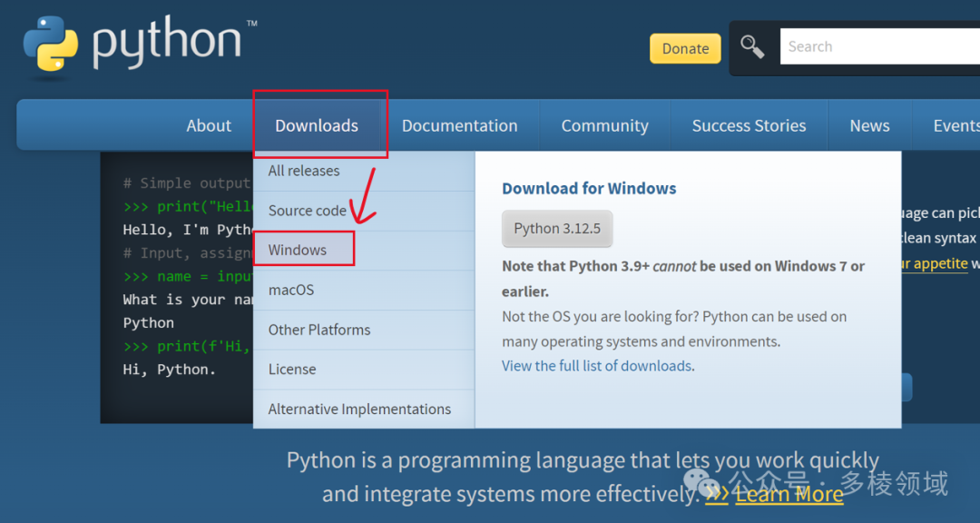The image size is (980, 523).
Task: Select All releases in Downloads dropdown
Action: [364, 171]
